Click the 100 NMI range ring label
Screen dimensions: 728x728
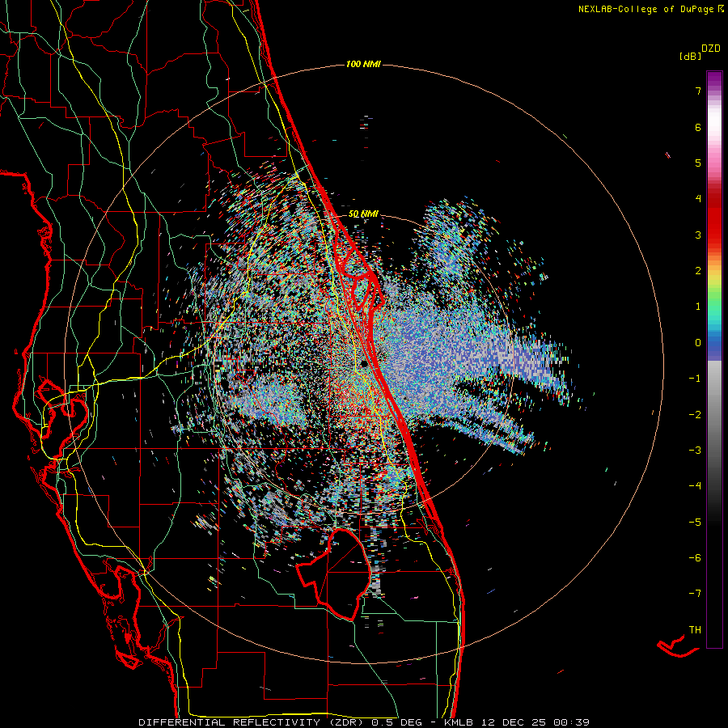tap(363, 64)
